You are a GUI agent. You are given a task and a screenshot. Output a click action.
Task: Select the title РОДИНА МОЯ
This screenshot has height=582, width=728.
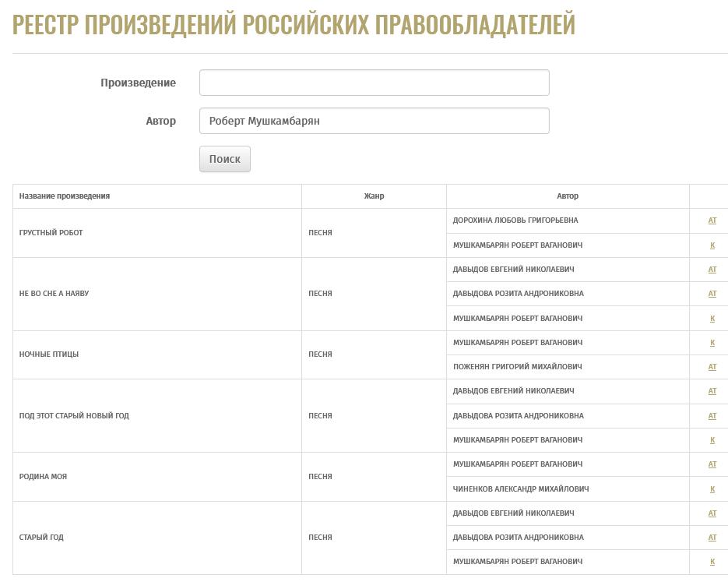[x=43, y=477]
